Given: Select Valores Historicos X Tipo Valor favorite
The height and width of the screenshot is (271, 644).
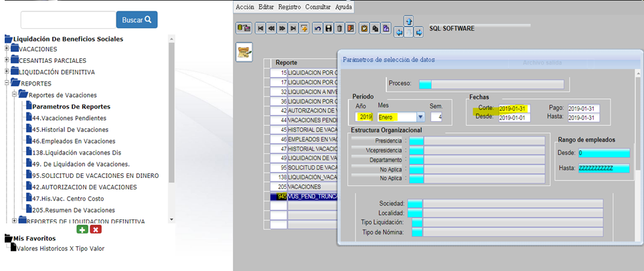Looking at the screenshot, I should point(60,248).
